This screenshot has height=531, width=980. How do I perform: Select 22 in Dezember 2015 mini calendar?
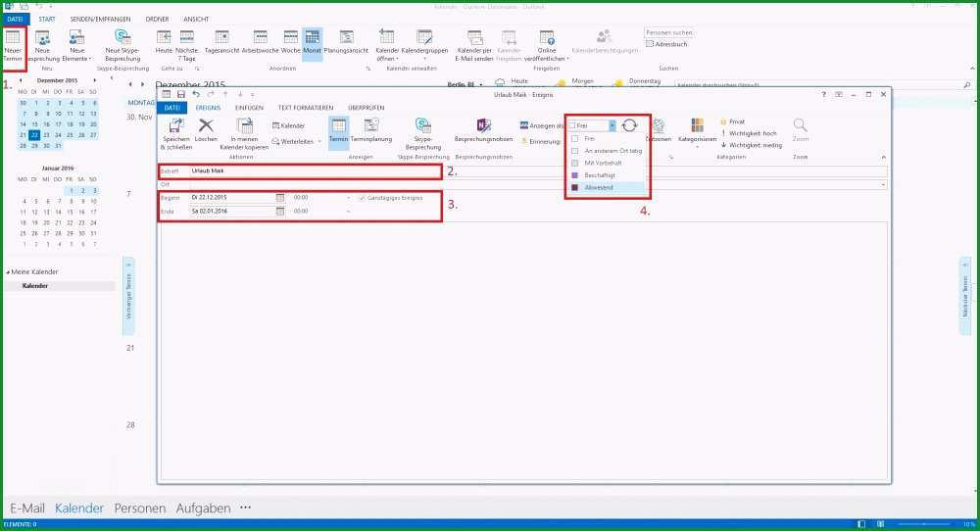pos(34,135)
